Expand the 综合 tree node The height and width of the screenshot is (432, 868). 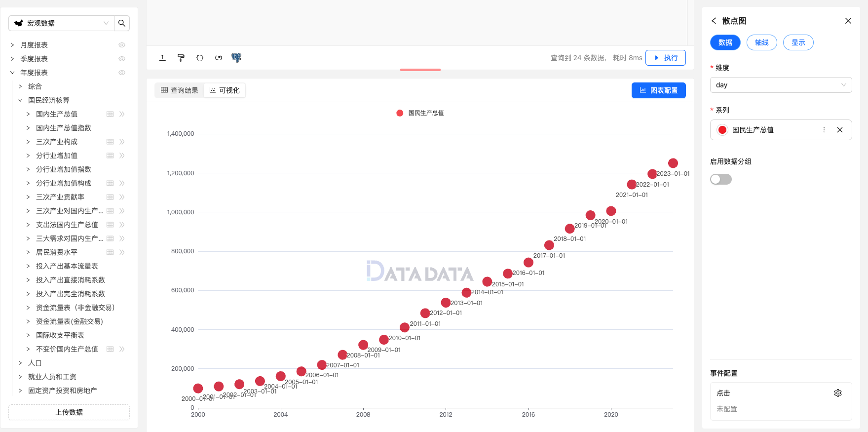20,86
